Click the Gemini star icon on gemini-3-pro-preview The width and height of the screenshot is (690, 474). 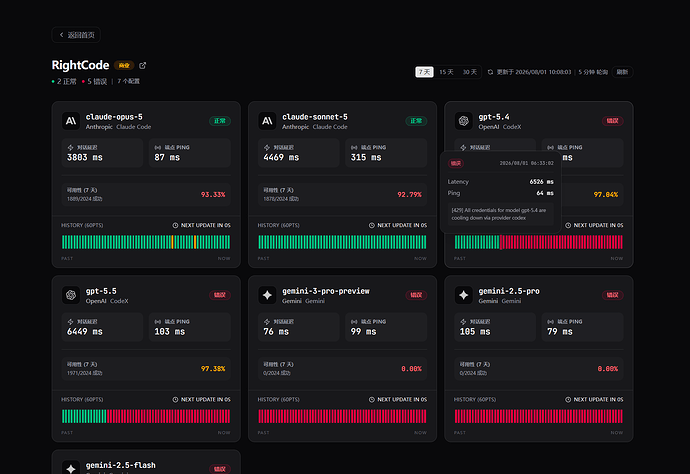click(267, 295)
